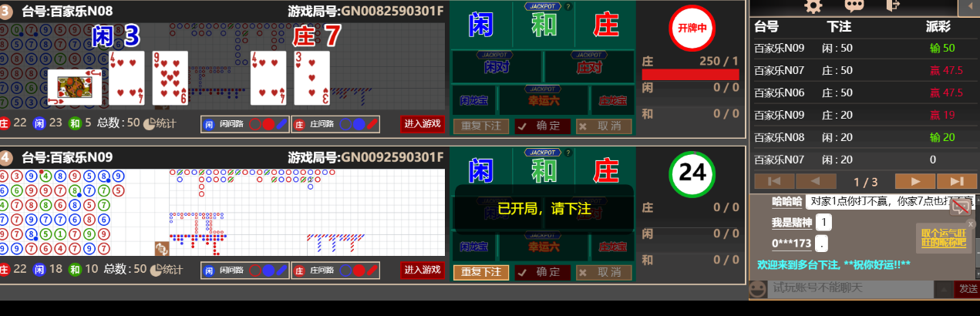Open the chat bubble icon

[854, 6]
